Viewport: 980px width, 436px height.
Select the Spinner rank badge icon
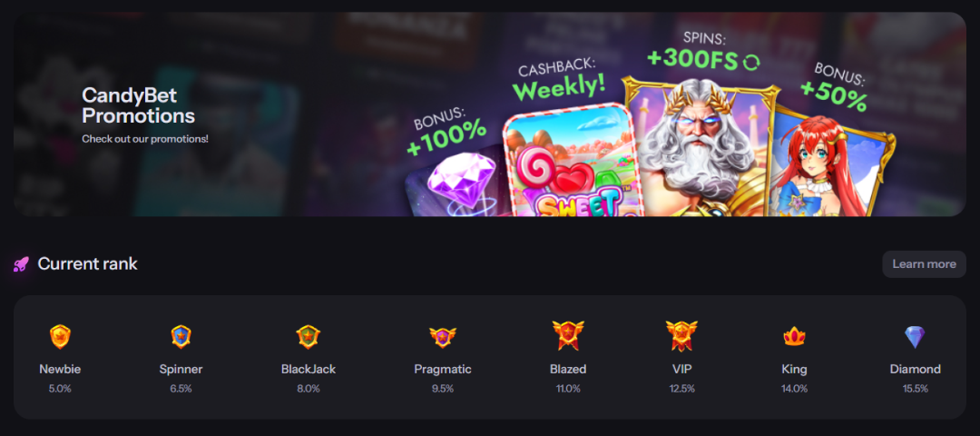coord(181,337)
